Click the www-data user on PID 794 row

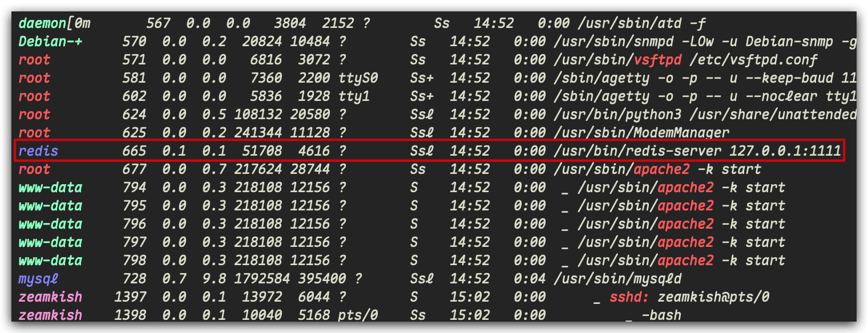point(50,188)
